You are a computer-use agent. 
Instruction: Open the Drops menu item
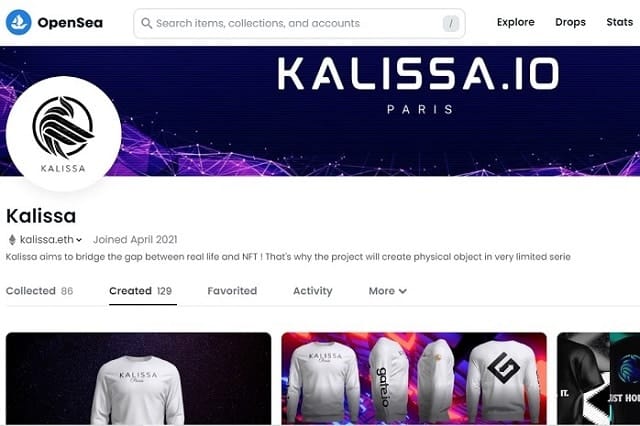click(570, 22)
